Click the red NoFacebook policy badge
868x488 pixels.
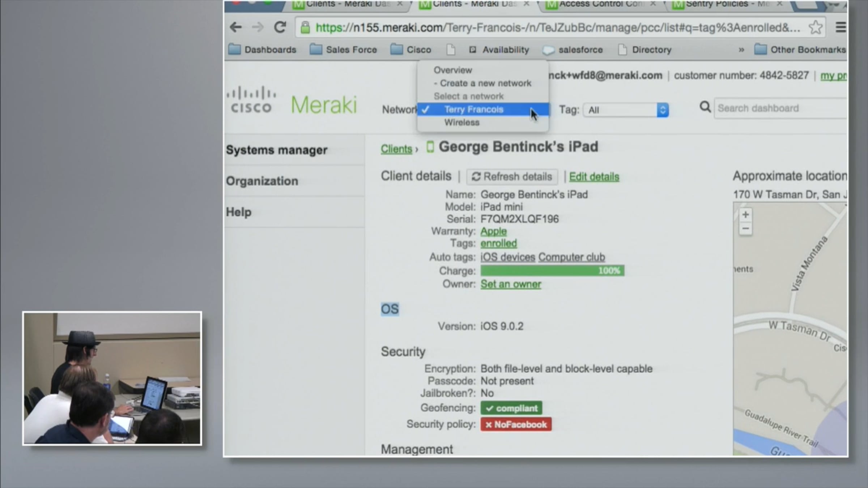(x=516, y=424)
